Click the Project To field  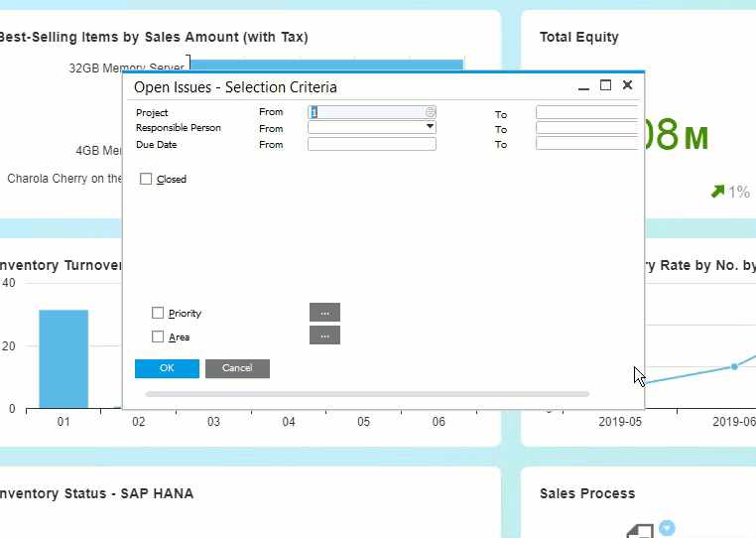586,112
